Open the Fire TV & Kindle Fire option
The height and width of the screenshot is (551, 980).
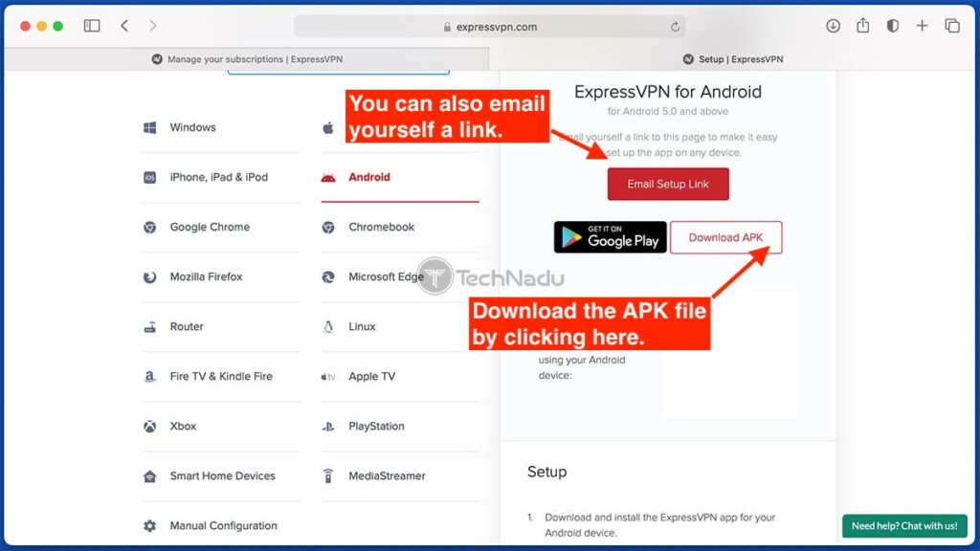[x=221, y=377]
